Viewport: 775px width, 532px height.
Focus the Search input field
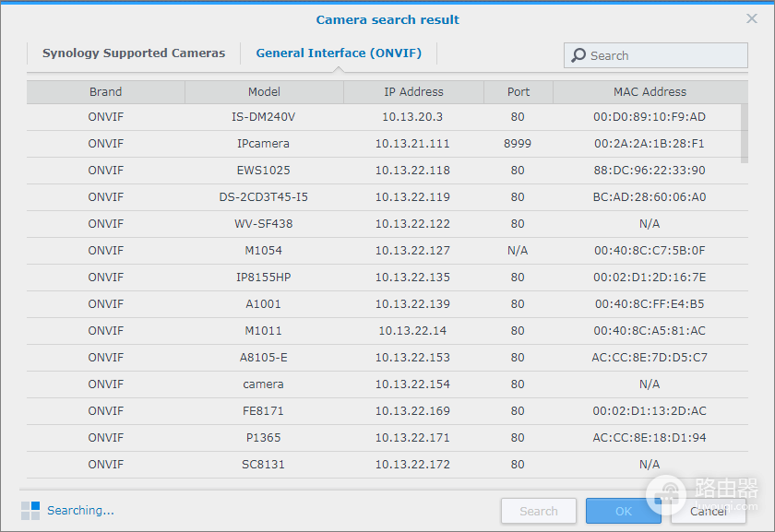coord(655,55)
